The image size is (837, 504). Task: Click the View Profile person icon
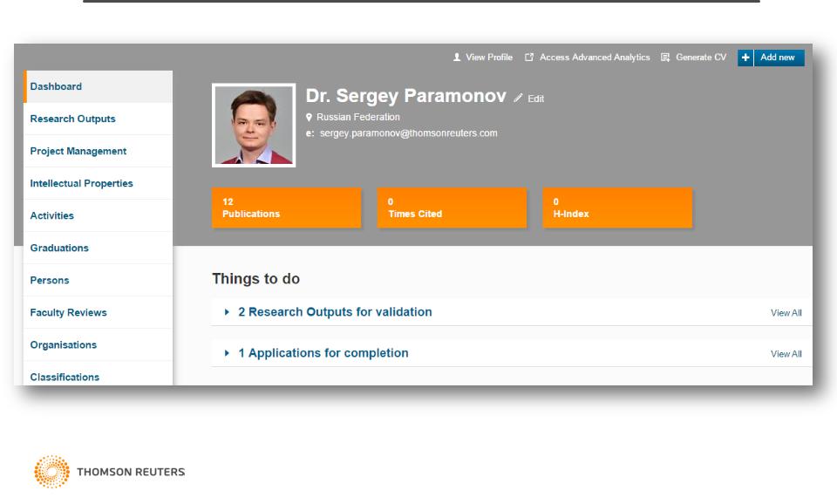(x=457, y=58)
